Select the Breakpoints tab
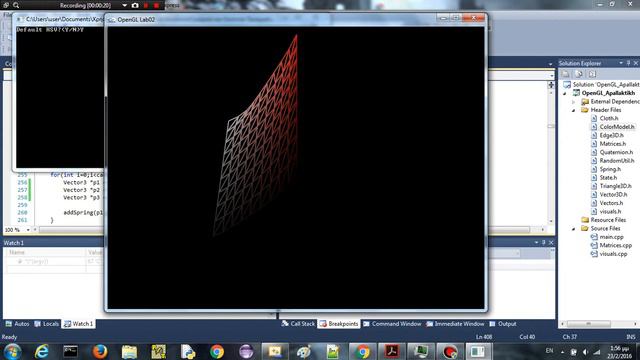 point(339,324)
